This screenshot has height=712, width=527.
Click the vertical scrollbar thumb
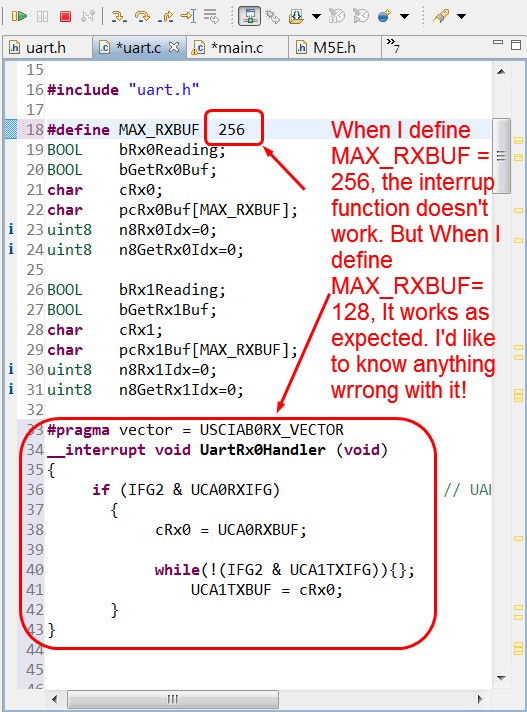501,156
